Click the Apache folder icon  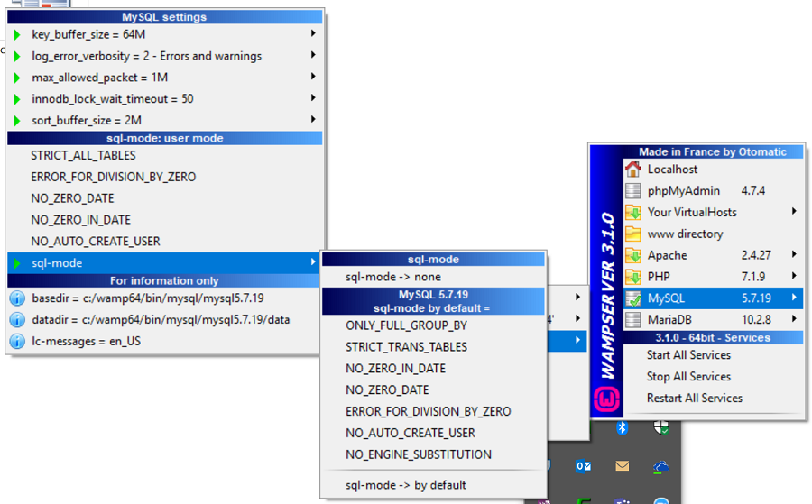coord(632,255)
